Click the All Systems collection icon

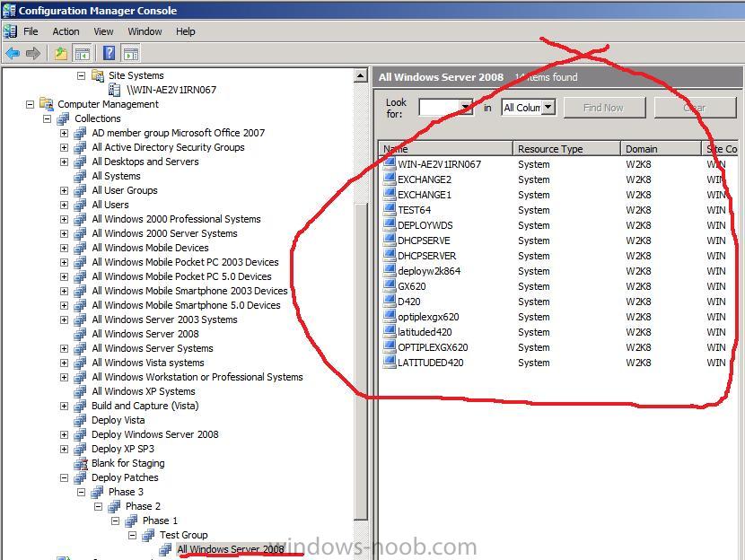click(x=80, y=176)
